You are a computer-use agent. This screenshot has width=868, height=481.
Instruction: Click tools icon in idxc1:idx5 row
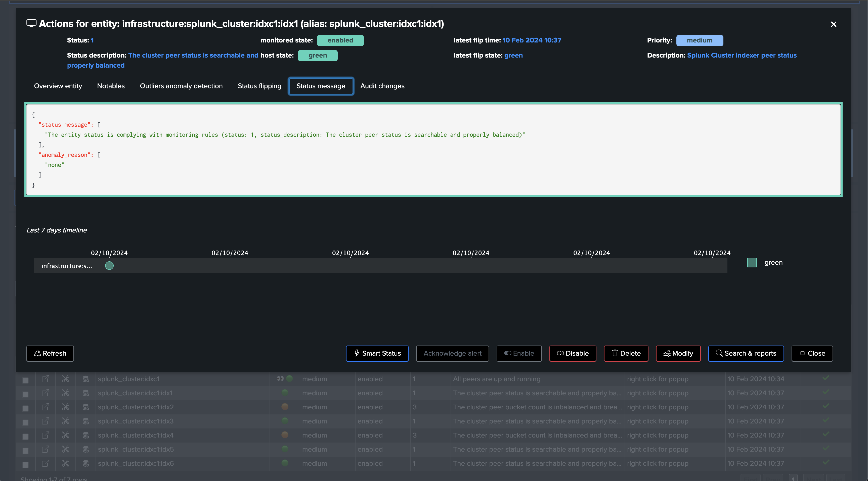pos(65,449)
